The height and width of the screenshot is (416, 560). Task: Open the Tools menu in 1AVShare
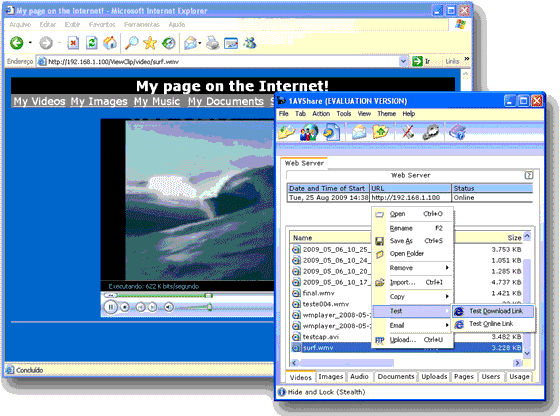tap(344, 114)
